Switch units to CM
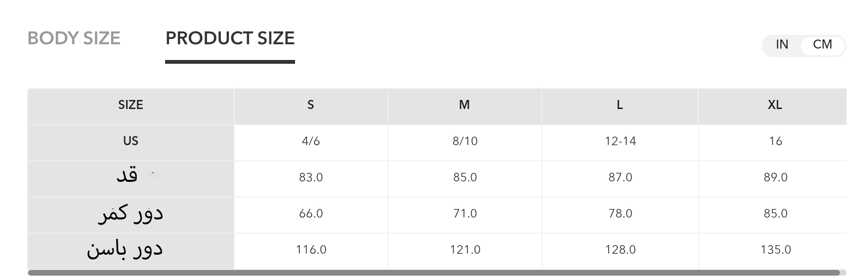Screen dimensions: 868x278 [x=822, y=45]
